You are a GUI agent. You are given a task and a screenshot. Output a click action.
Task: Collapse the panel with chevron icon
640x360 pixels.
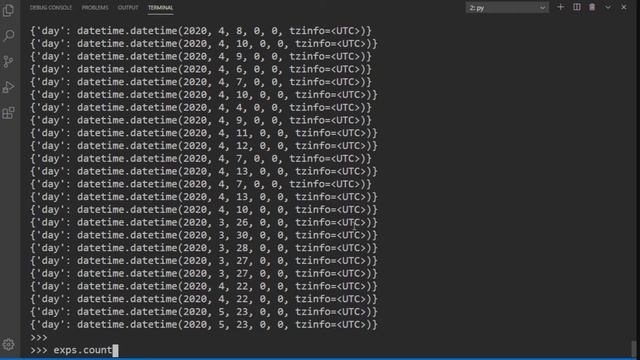point(608,7)
